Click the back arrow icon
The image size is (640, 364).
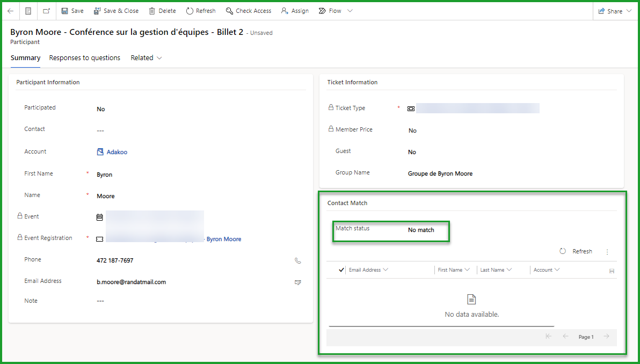(x=11, y=11)
